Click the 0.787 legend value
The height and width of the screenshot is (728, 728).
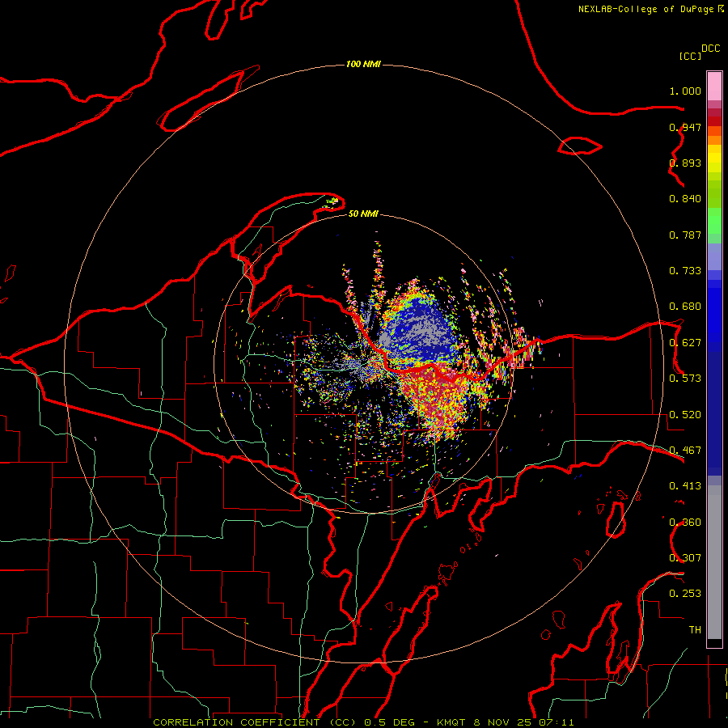point(685,235)
